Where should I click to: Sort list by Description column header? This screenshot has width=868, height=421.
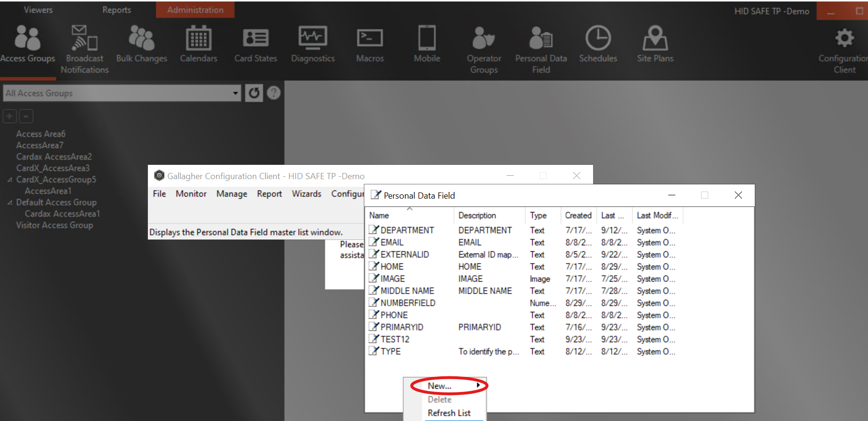point(490,215)
